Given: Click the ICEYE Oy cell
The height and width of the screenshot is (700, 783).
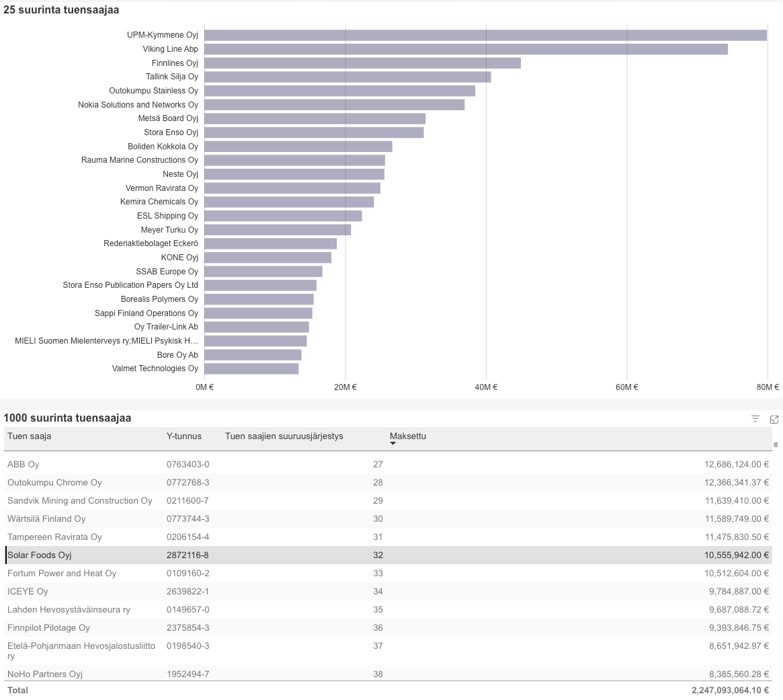Looking at the screenshot, I should pyautogui.click(x=28, y=592).
